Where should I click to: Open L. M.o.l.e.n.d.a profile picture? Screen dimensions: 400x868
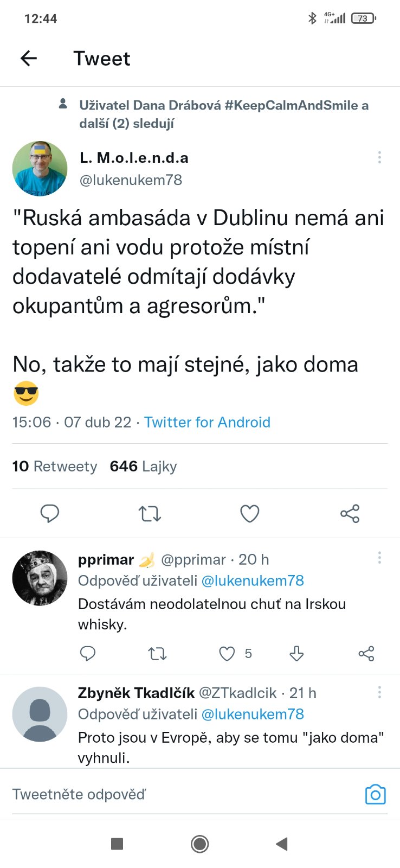pyautogui.click(x=40, y=168)
